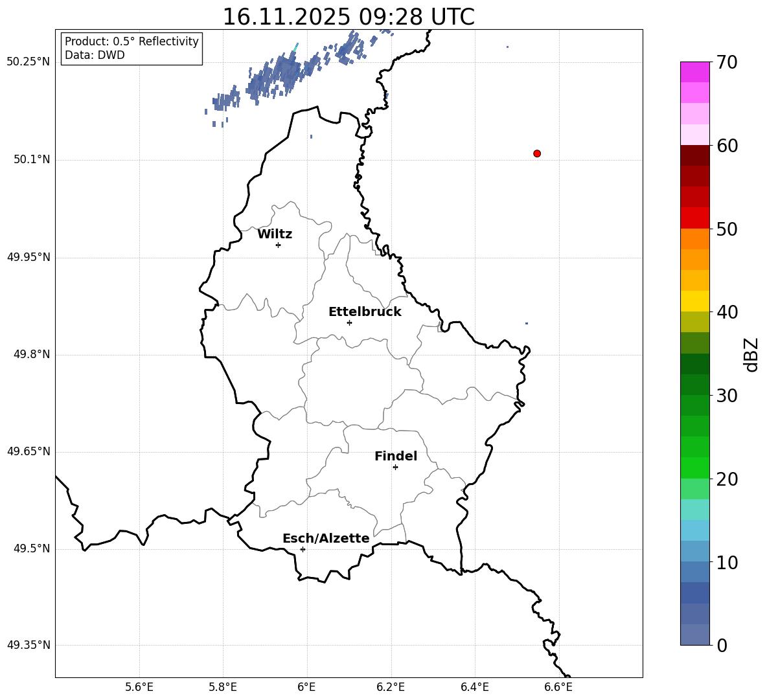Click the 49.8°N latitude label

[x=32, y=354]
